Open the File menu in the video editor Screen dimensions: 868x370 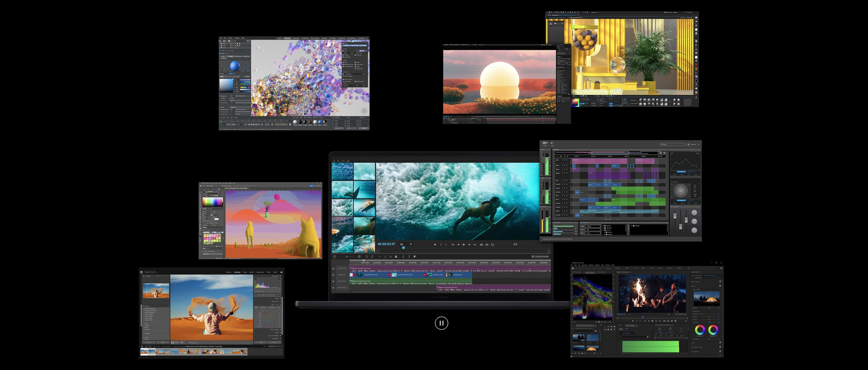[334, 161]
